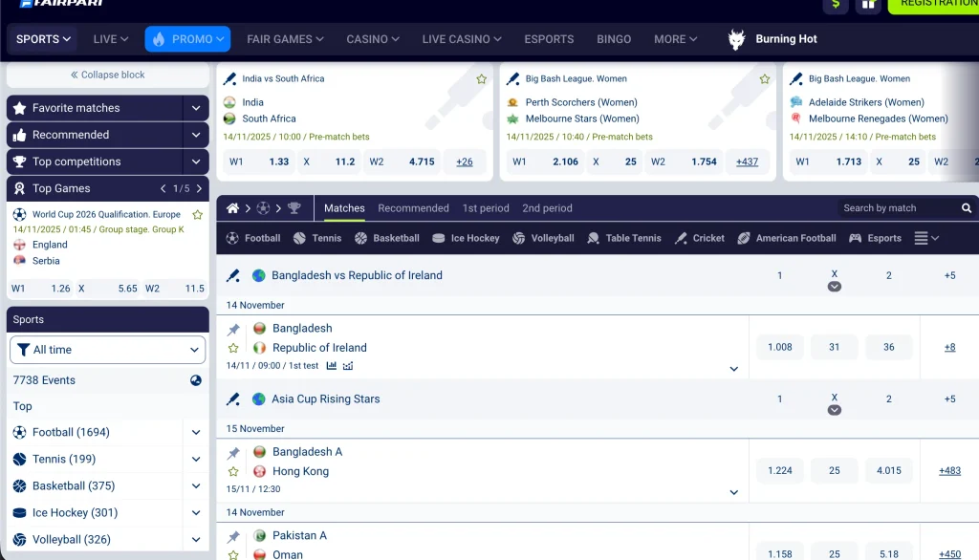
Task: Click the home breadcrumb icon
Action: 232,206
